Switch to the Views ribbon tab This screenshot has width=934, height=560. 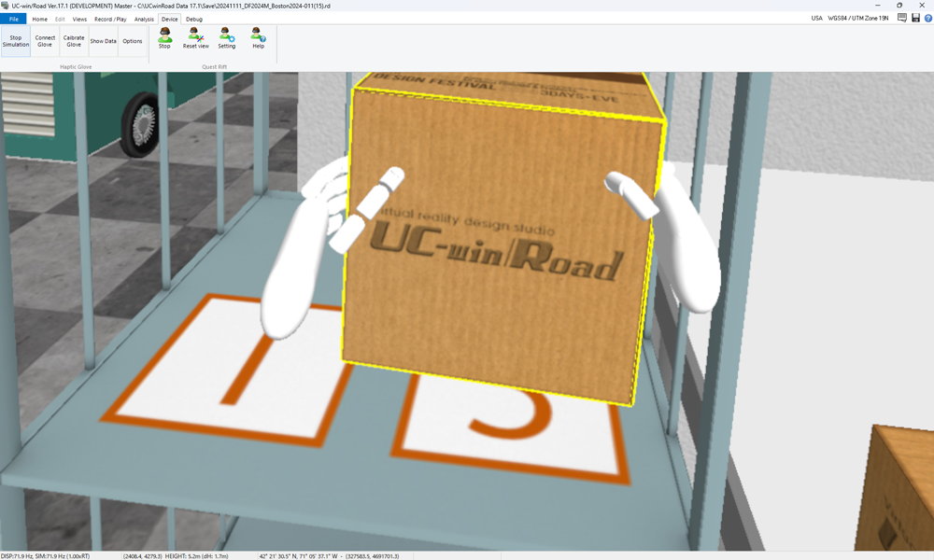coord(79,19)
